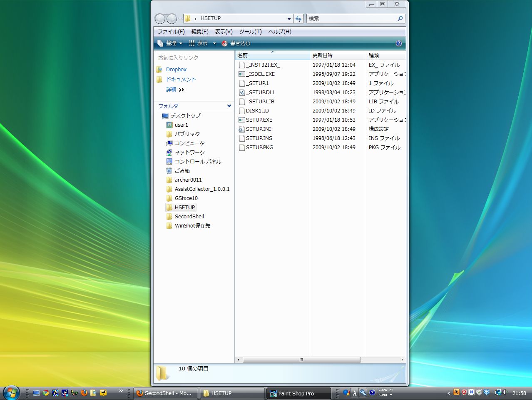Open the 編集(E) menu
Screen dimensions: 532x400
click(x=200, y=32)
